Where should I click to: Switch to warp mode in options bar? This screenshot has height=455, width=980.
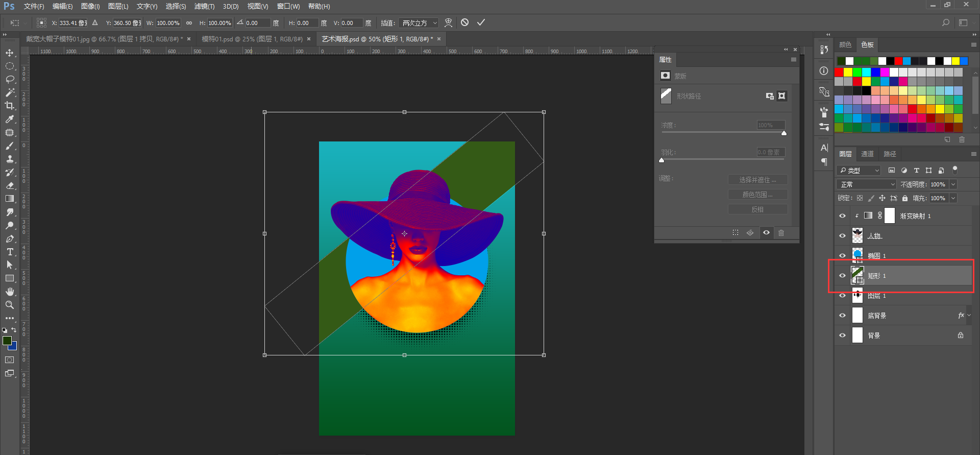tap(448, 22)
